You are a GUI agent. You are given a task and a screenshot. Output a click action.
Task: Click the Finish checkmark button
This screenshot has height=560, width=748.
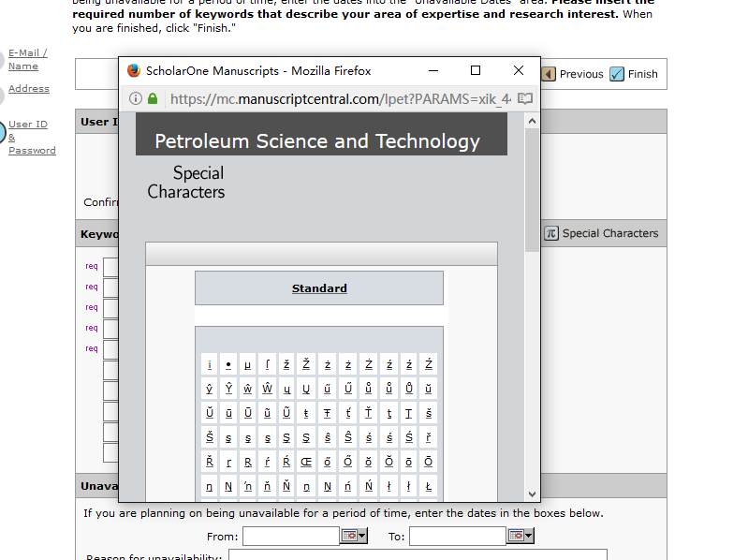pos(617,74)
